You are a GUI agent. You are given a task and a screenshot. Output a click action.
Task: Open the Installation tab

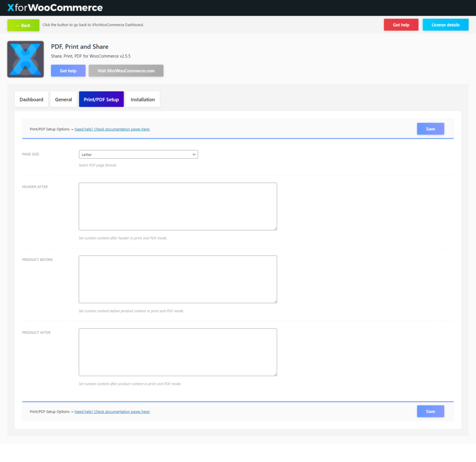143,99
